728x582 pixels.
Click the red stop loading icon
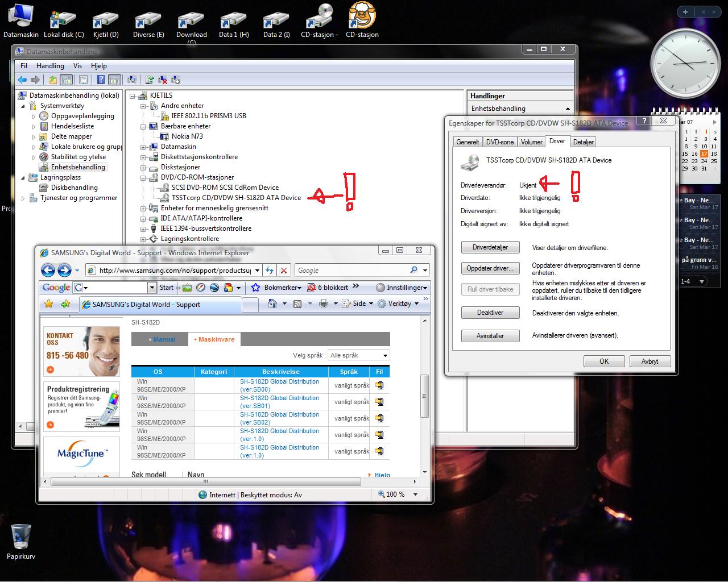click(x=284, y=271)
